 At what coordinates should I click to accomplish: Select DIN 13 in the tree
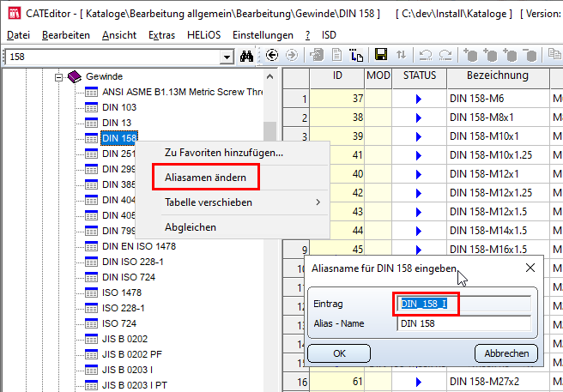(x=117, y=123)
